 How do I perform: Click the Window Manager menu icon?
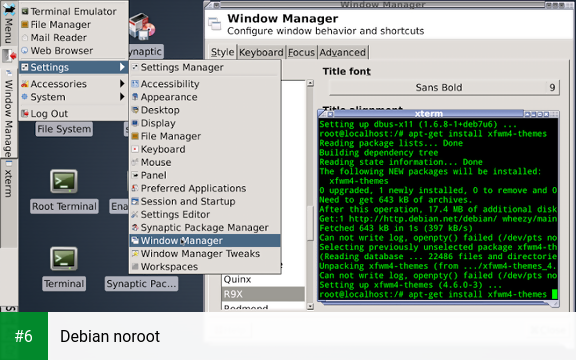pyautogui.click(x=135, y=241)
